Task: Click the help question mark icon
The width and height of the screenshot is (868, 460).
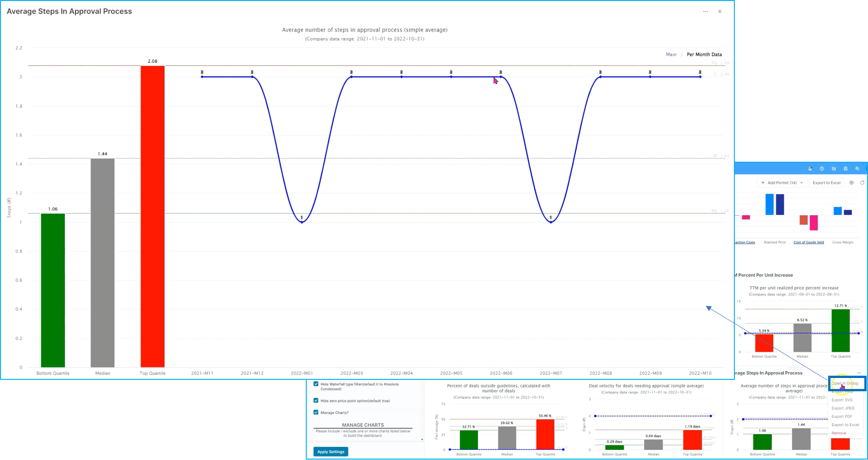Action: tap(822, 169)
